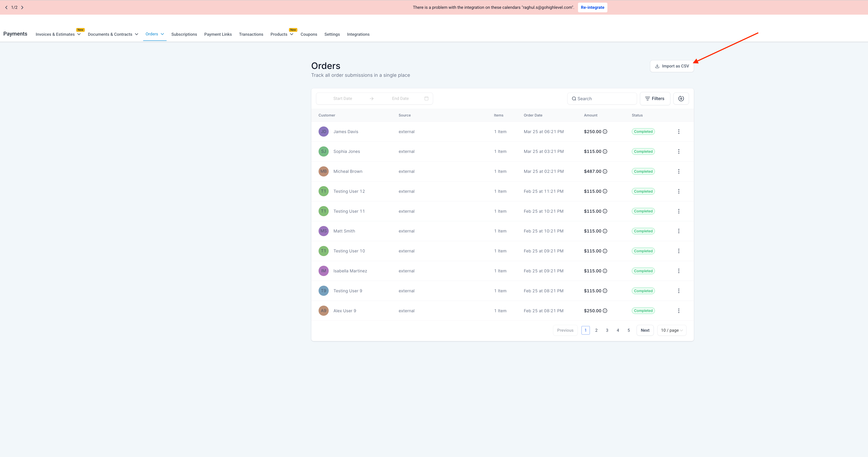The width and height of the screenshot is (868, 457).
Task: Expand the Orders tab dropdown
Action: [162, 34]
